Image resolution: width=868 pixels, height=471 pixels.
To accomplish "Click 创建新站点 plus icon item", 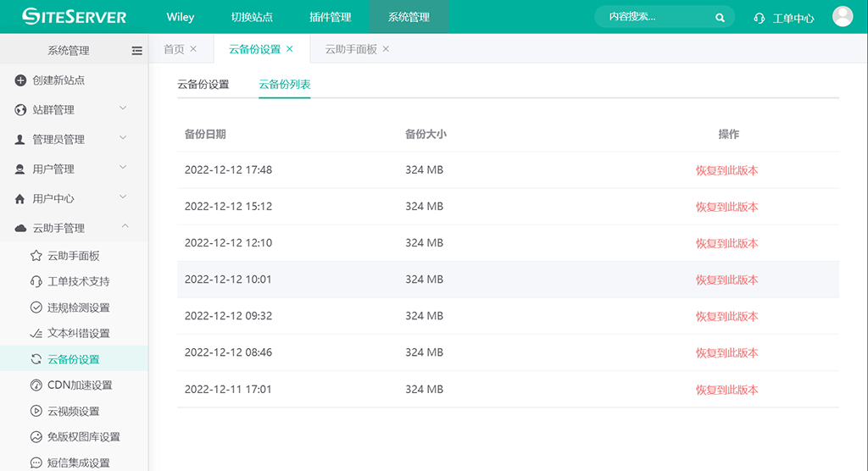I will 58,80.
